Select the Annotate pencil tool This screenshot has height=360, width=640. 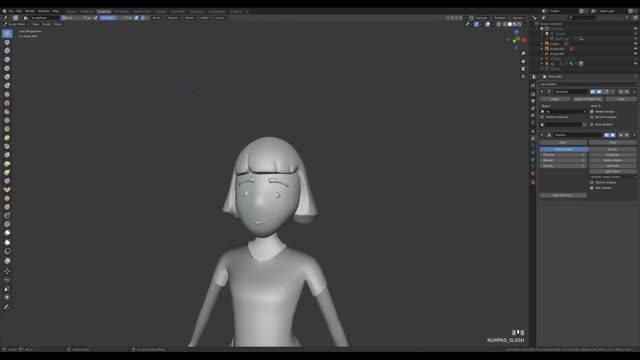[x=7, y=307]
